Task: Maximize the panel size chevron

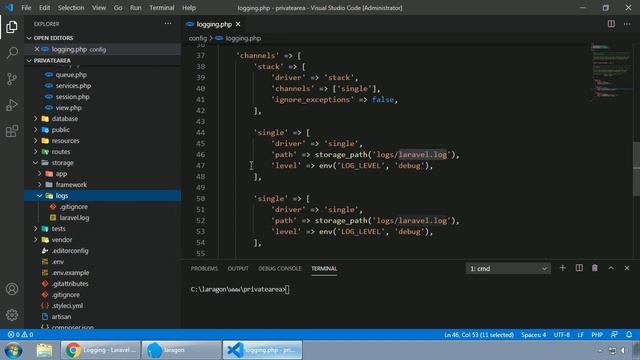Action: point(611,268)
